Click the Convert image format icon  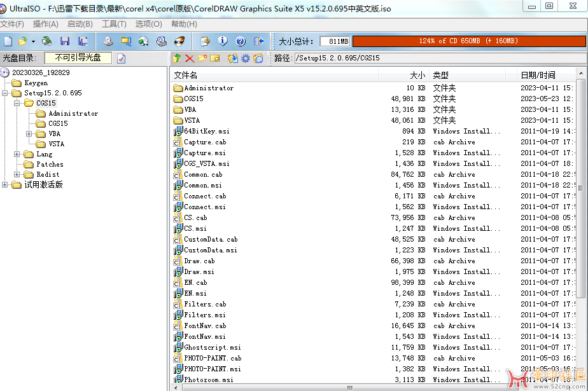(144, 41)
